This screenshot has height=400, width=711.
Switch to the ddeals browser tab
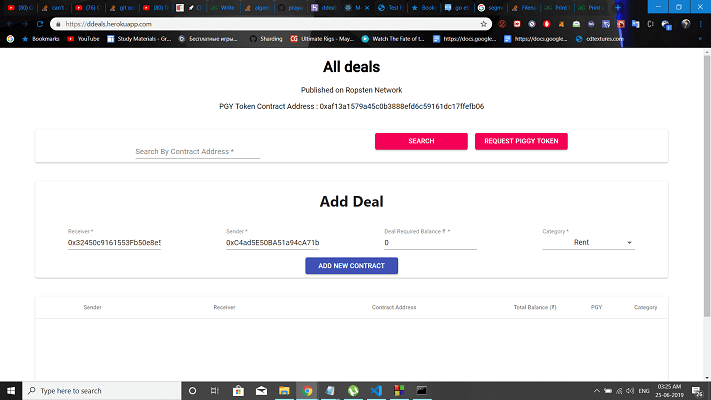[324, 8]
